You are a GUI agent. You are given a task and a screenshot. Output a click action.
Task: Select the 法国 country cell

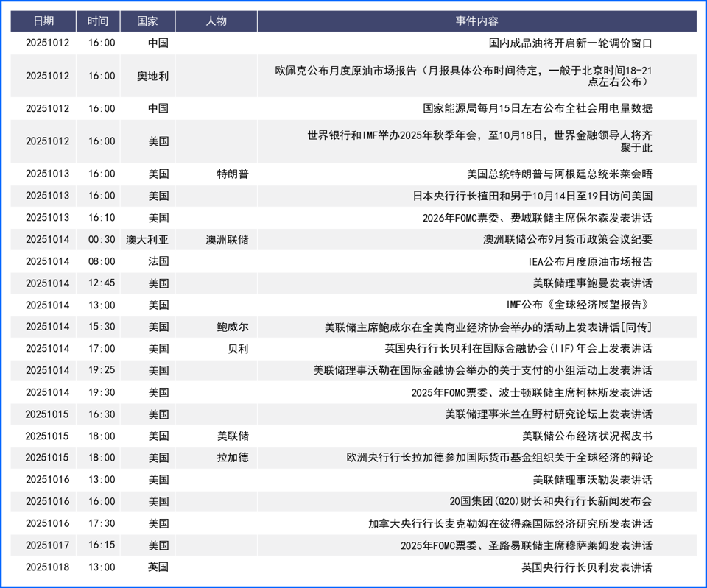tap(158, 261)
